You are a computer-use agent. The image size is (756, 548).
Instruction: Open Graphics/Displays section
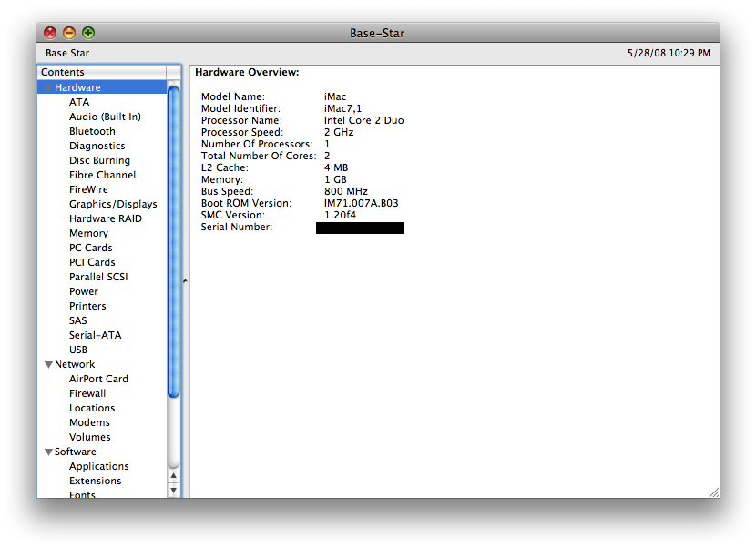tap(113, 204)
